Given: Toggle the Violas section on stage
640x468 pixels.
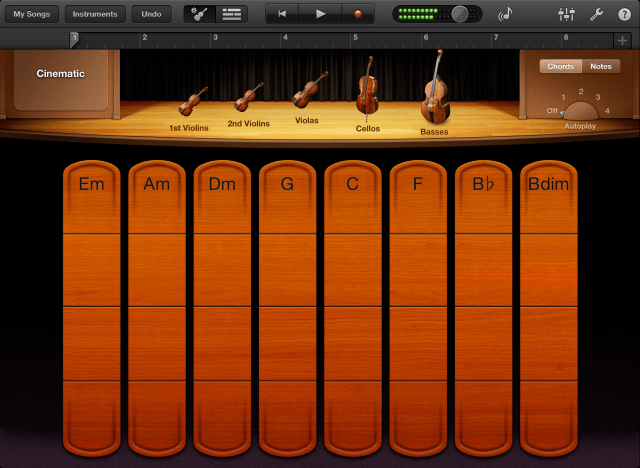Looking at the screenshot, I should pos(309,96).
